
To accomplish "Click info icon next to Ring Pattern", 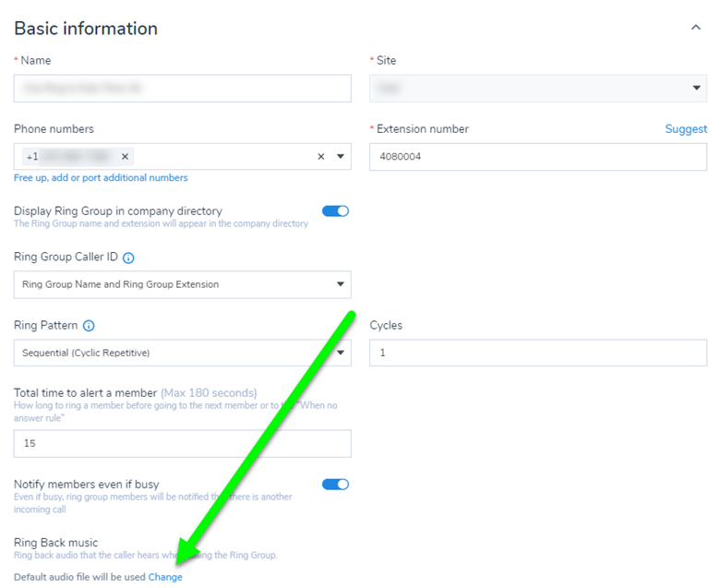I will [89, 326].
